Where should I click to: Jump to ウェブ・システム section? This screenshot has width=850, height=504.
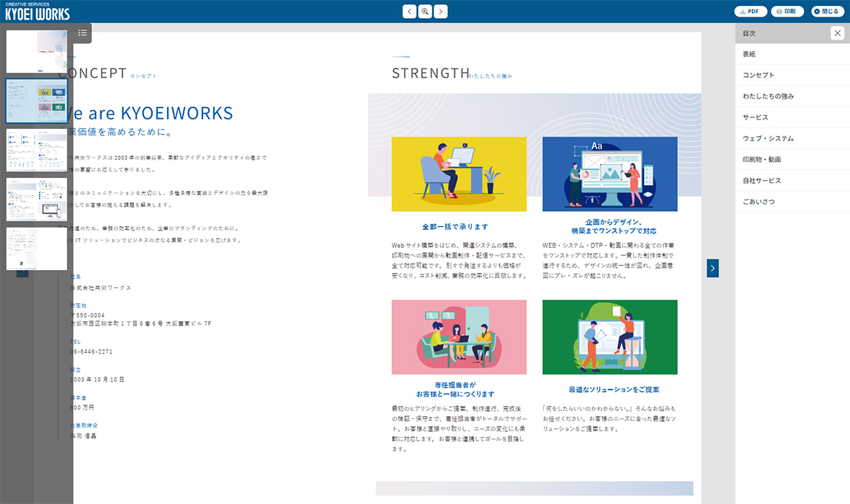(792, 139)
